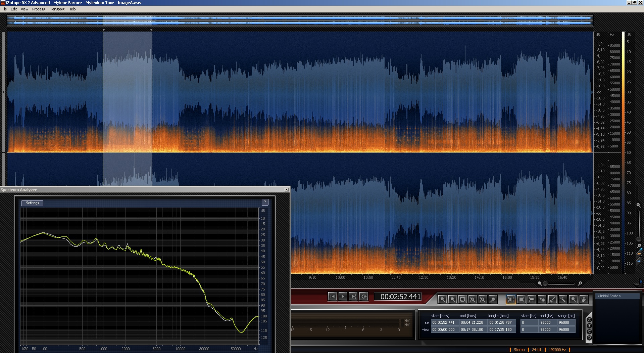Click the selection end time field

tap(473, 322)
